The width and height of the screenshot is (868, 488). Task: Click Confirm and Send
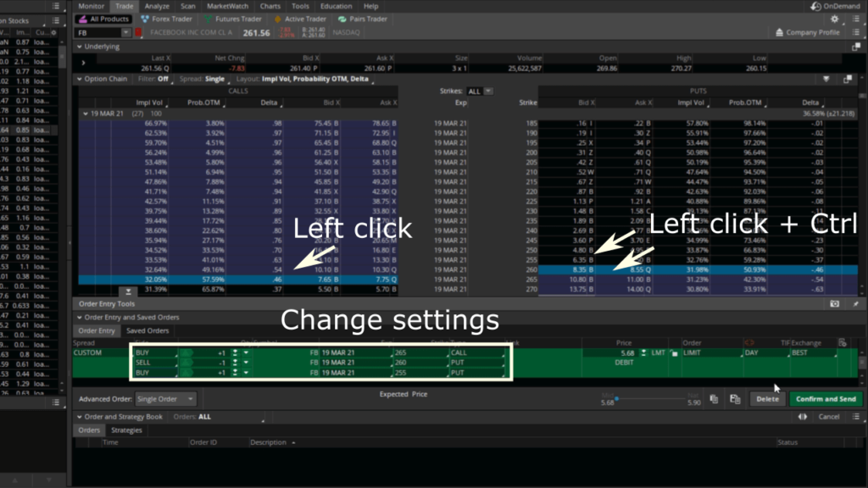tap(826, 399)
